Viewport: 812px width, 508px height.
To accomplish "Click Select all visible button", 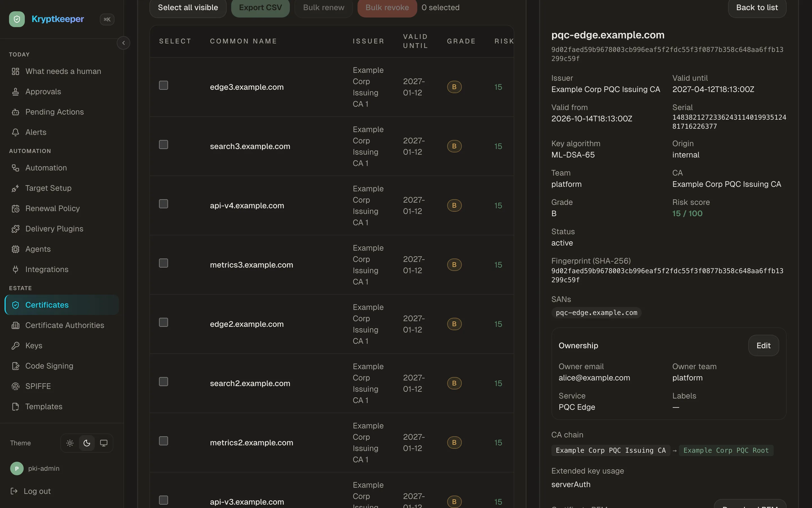I will point(188,7).
